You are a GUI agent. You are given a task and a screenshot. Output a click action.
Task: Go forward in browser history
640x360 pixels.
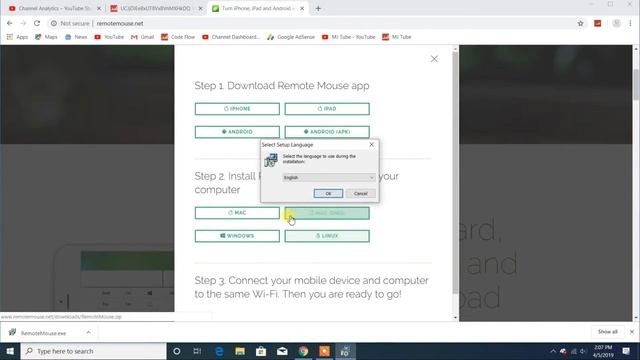pos(23,23)
